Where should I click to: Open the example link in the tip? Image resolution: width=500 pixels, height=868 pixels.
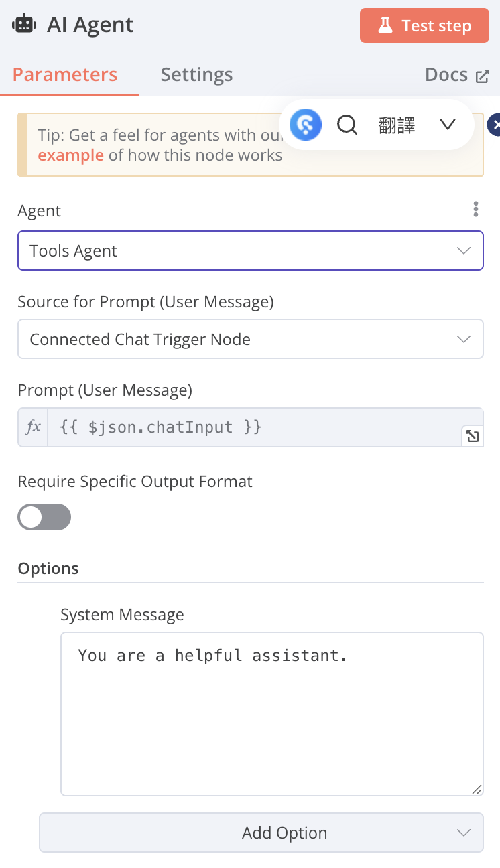(x=70, y=155)
